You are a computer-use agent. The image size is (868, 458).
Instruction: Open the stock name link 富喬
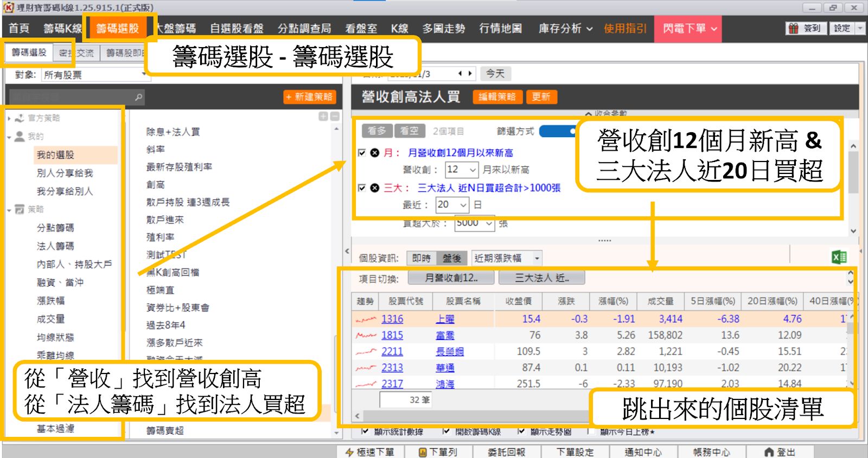click(445, 336)
